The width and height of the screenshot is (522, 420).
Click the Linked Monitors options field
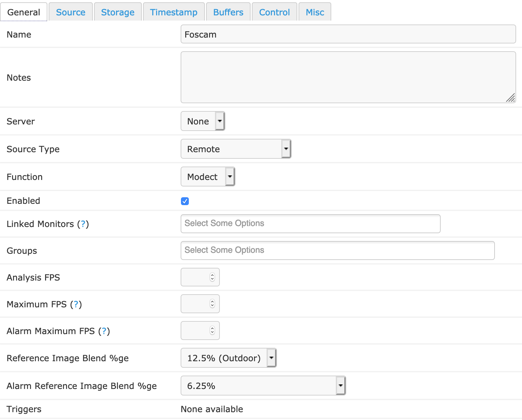[310, 224]
